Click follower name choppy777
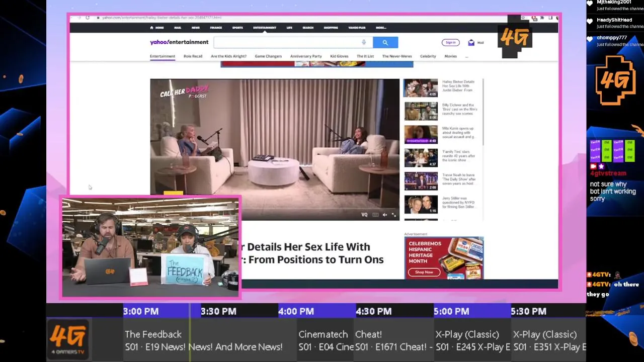644x362 pixels. coord(612,38)
